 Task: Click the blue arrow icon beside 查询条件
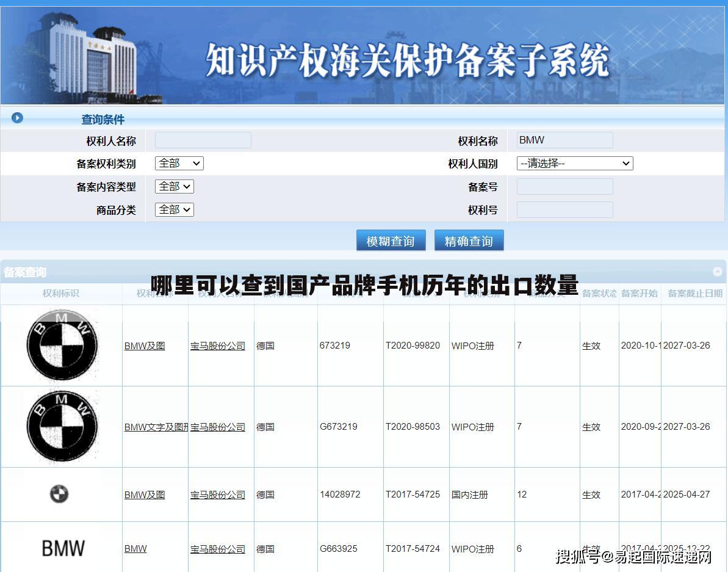coord(16,117)
